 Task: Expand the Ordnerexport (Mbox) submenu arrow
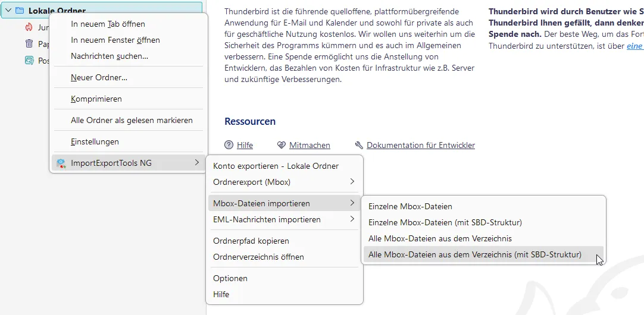352,181
